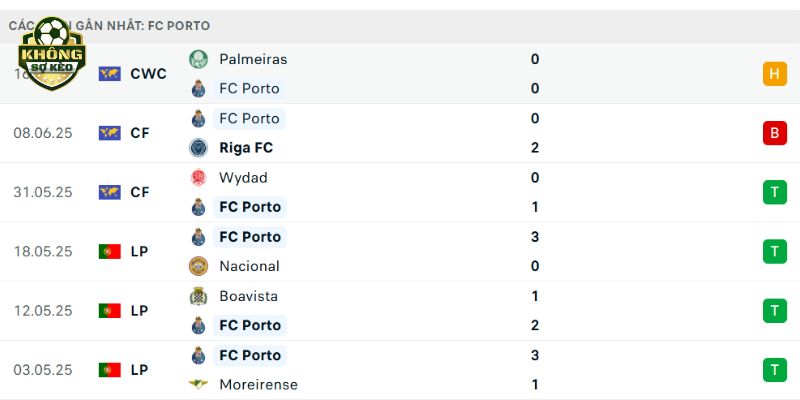Viewport: 800px width, 400px height.
Task: Click highlighted FC Porto in Wydad match
Action: (250, 207)
